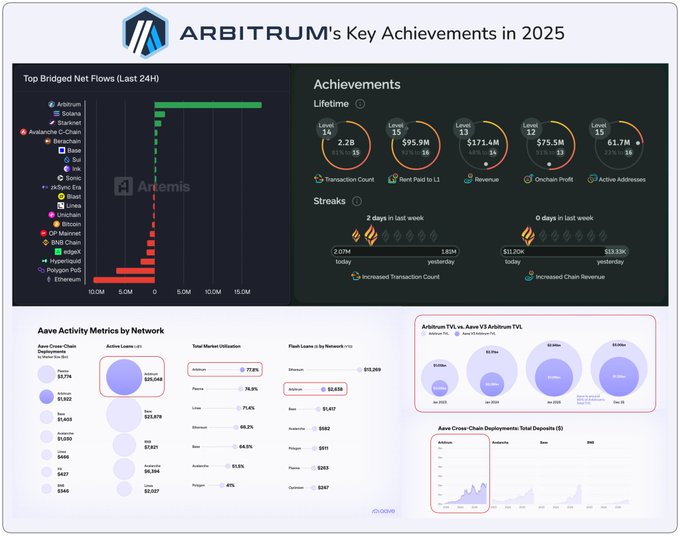The image size is (680, 536).
Task: Click the "Arbitrum TVL vs. Aave V3 Arbitrum TVL" title
Action: tap(472, 327)
